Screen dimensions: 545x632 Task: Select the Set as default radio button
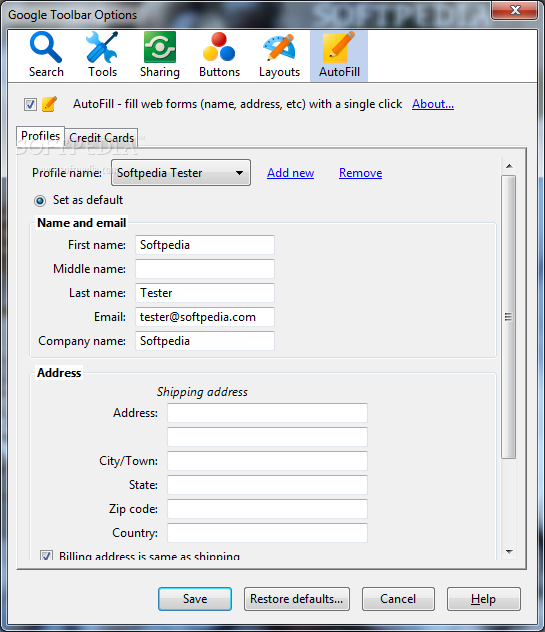[40, 200]
